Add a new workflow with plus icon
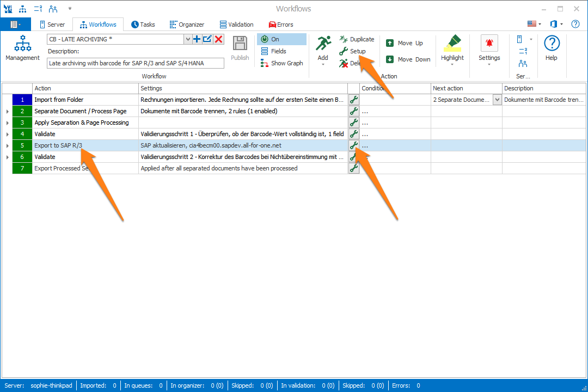The width and height of the screenshot is (588, 392). coord(197,39)
